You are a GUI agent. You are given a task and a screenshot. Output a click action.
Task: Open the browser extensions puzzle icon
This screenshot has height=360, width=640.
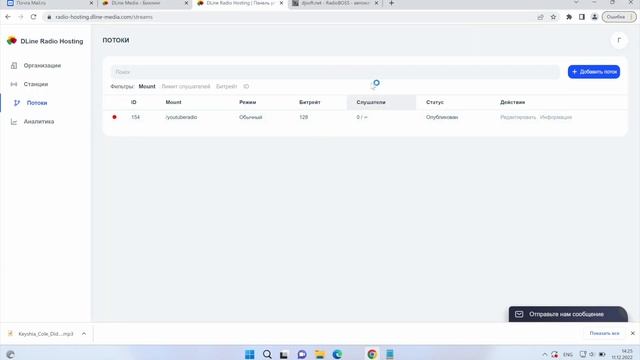coord(569,17)
